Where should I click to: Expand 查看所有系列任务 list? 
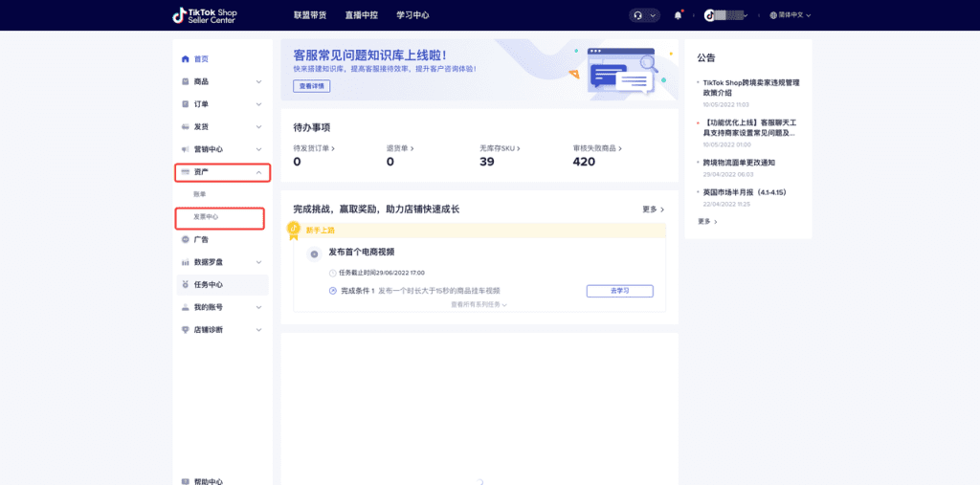click(479, 304)
